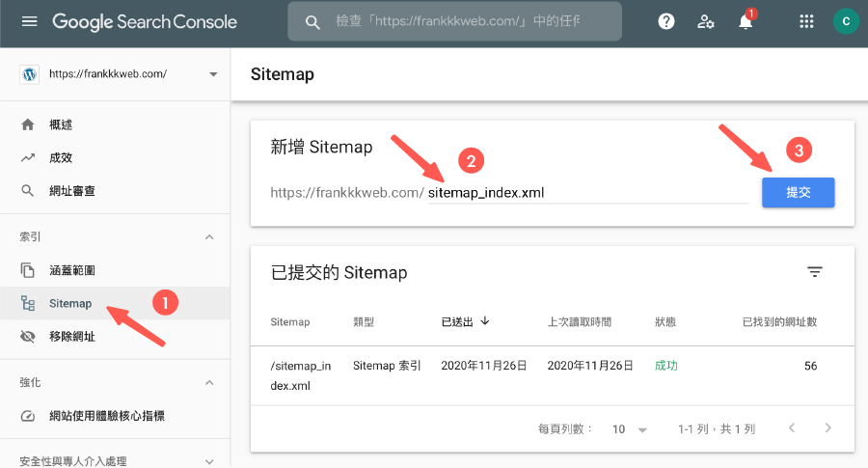Click the 1-1 列，共 1 列 pagination text
This screenshot has height=468, width=868.
(x=717, y=429)
